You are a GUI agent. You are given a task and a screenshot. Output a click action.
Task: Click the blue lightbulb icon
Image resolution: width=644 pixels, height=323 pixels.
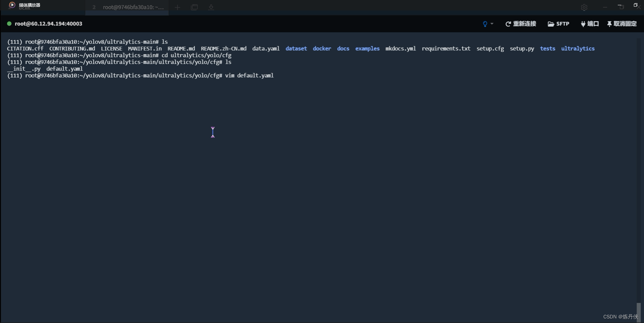(485, 24)
